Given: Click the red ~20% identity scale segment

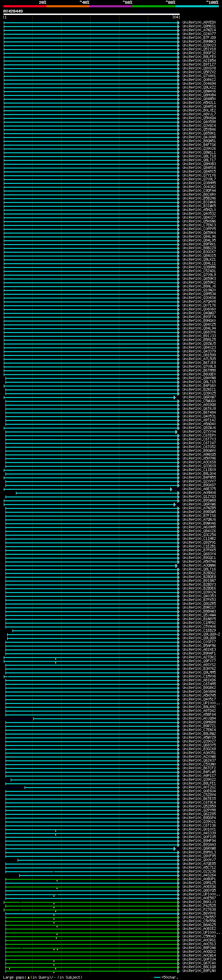Looking at the screenshot, I should pos(25,6).
